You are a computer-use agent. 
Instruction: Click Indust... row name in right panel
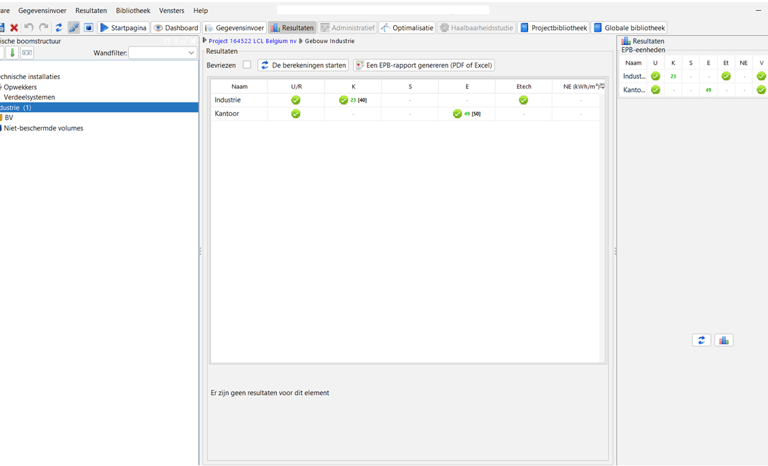[x=634, y=76]
